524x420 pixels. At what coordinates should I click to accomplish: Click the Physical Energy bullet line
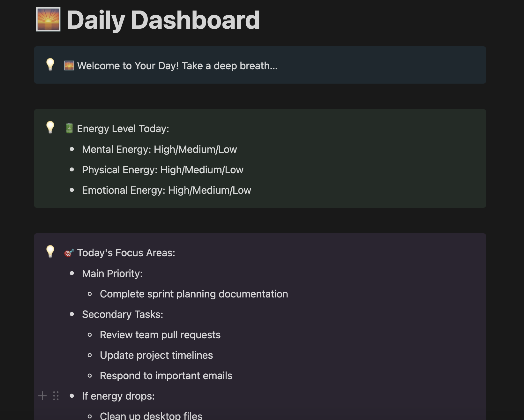tap(162, 170)
